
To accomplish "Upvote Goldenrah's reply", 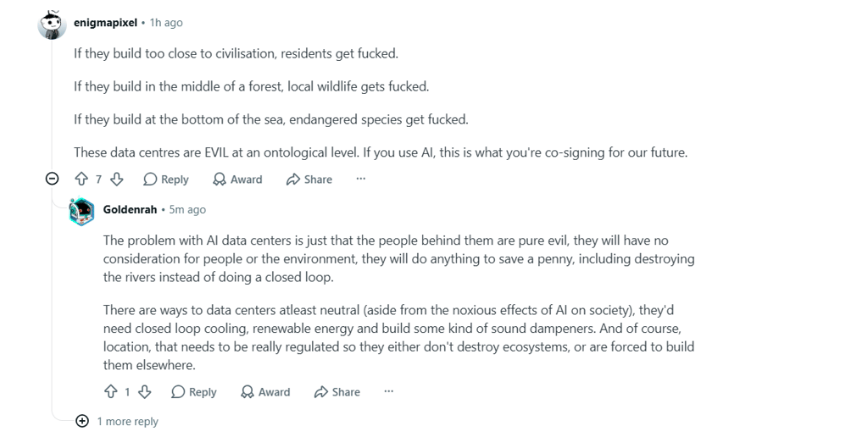I will coord(111,391).
